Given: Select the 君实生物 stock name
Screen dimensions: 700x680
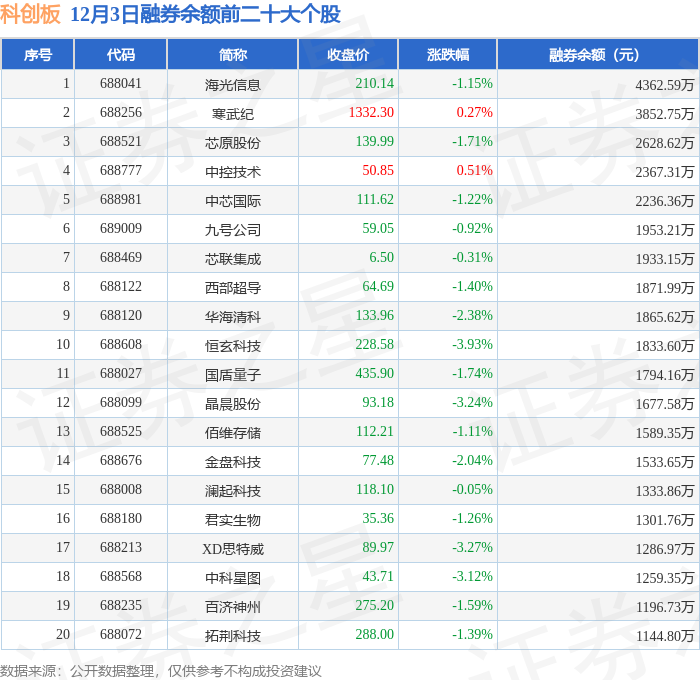Looking at the screenshot, I should pyautogui.click(x=233, y=520).
